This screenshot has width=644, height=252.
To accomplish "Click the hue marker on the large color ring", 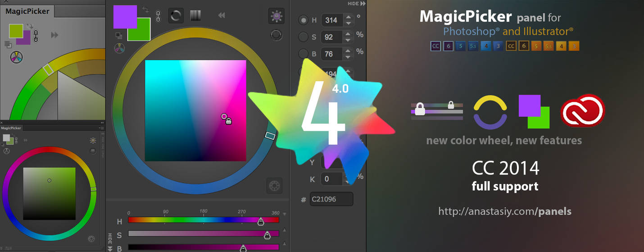I will [x=270, y=135].
